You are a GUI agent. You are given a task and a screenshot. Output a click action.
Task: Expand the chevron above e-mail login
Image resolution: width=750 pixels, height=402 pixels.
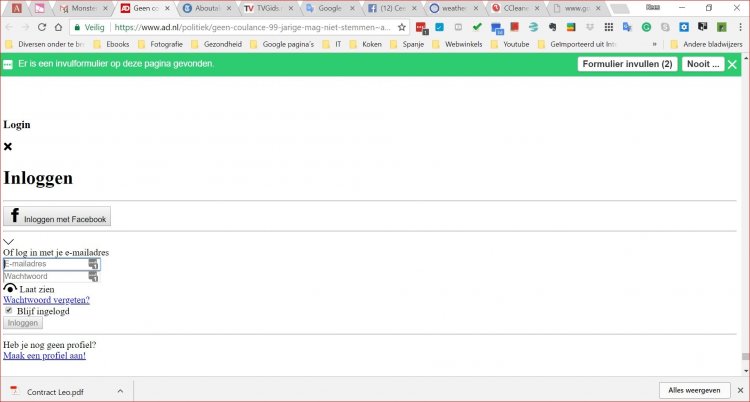click(x=9, y=242)
